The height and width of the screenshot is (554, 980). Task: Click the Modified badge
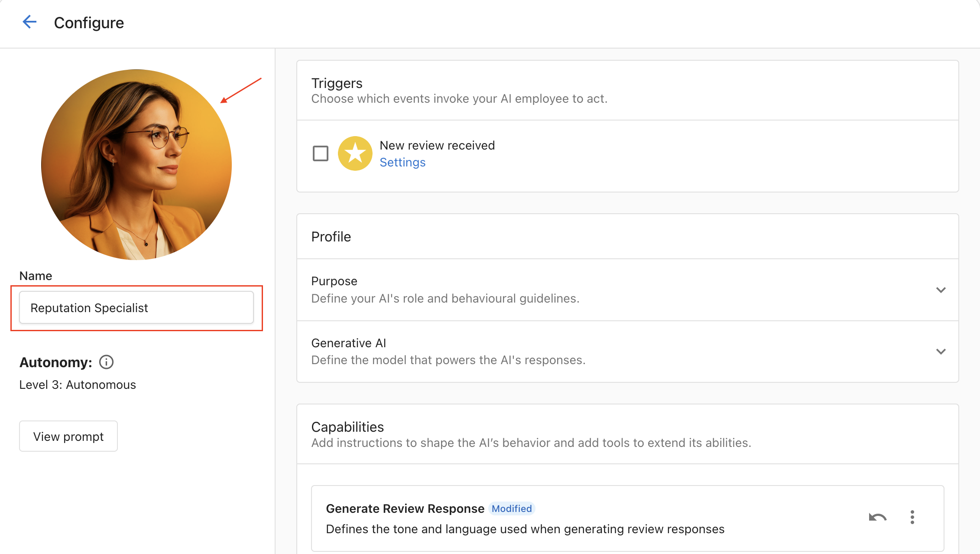point(512,508)
